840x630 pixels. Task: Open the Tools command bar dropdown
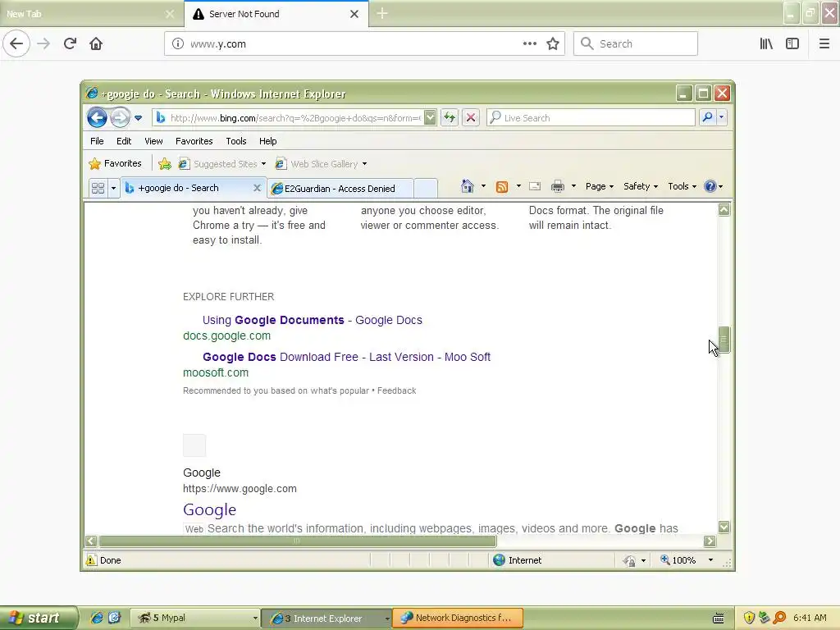tap(682, 186)
